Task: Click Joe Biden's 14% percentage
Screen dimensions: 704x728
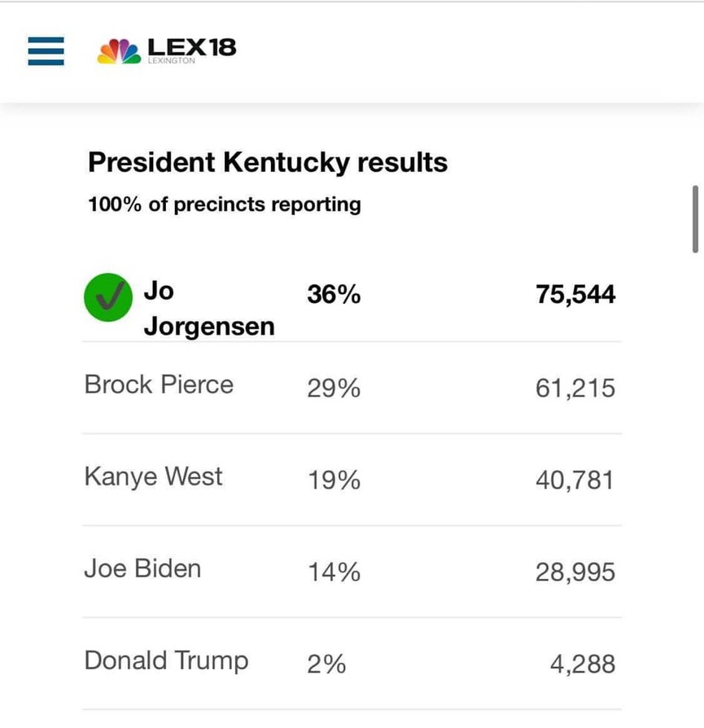Action: 335,572
